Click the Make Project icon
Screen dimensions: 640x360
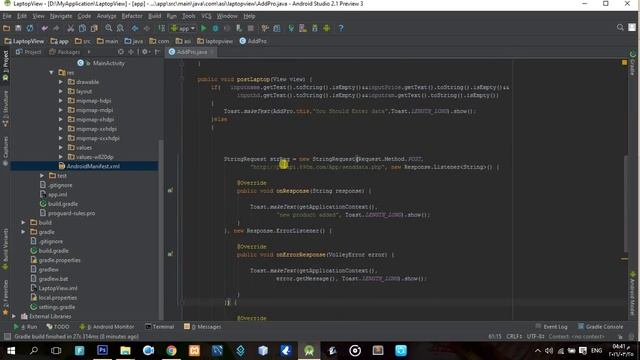click(x=162, y=28)
